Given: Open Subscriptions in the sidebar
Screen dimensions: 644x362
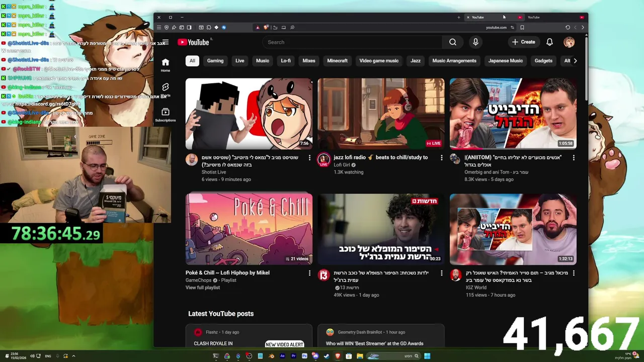Looking at the screenshot, I should click(166, 114).
